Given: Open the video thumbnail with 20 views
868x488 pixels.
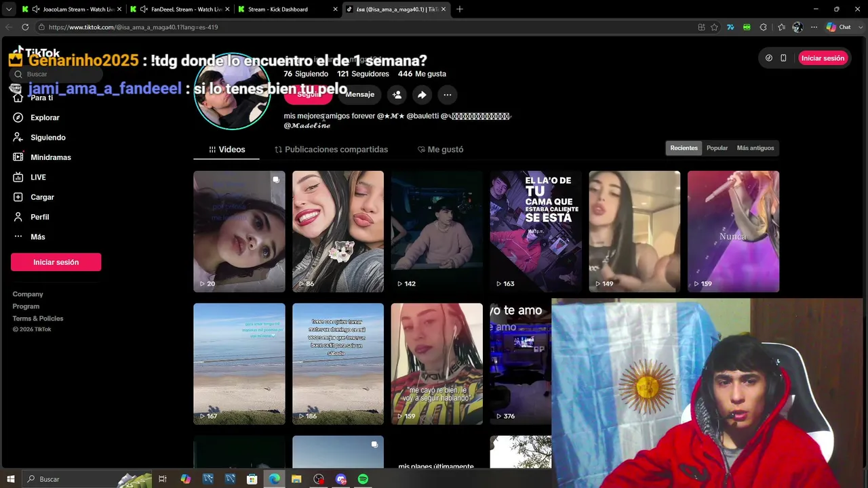Looking at the screenshot, I should [x=239, y=231].
